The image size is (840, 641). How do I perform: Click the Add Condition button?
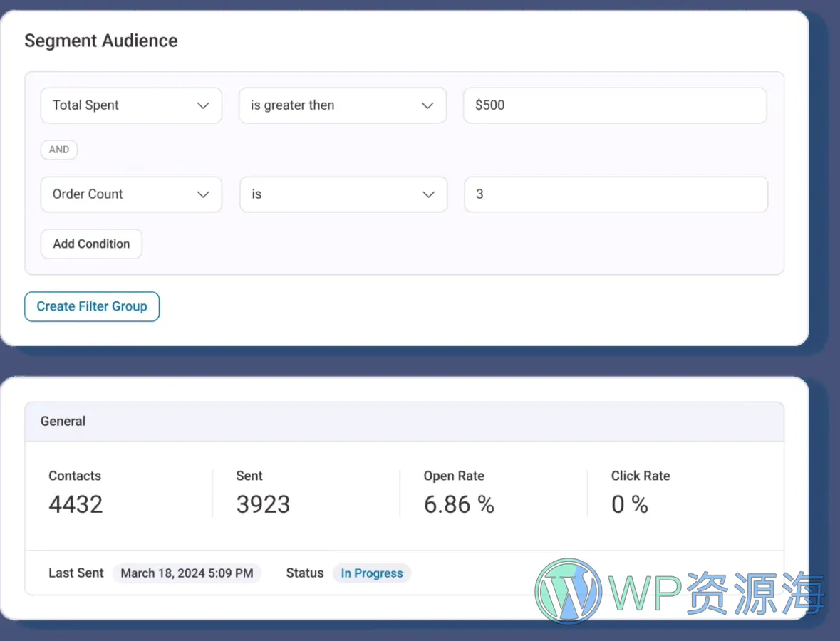[90, 244]
